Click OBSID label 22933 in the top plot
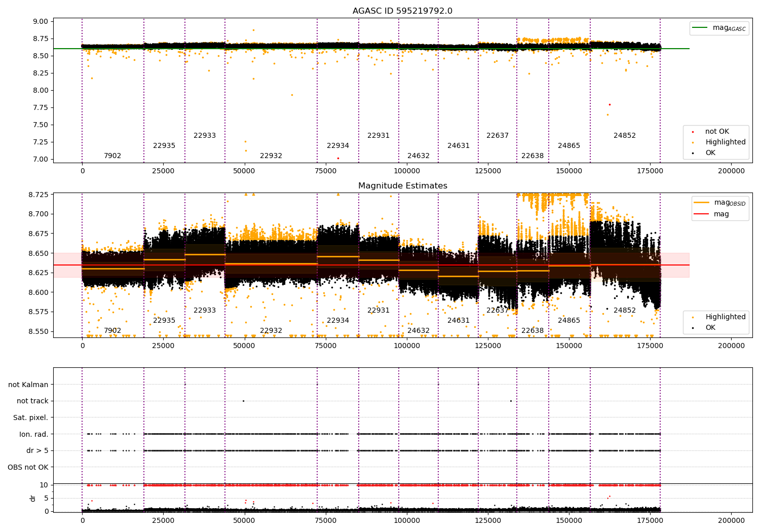The image size is (760, 532). click(x=205, y=136)
